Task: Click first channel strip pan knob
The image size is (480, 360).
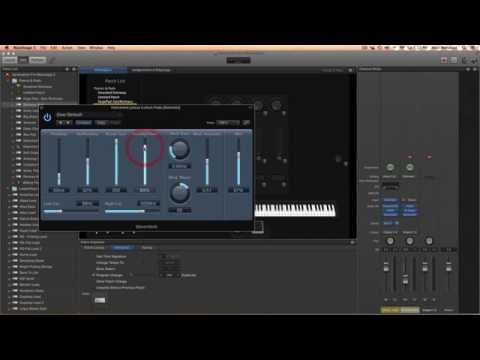Action: click(390, 240)
